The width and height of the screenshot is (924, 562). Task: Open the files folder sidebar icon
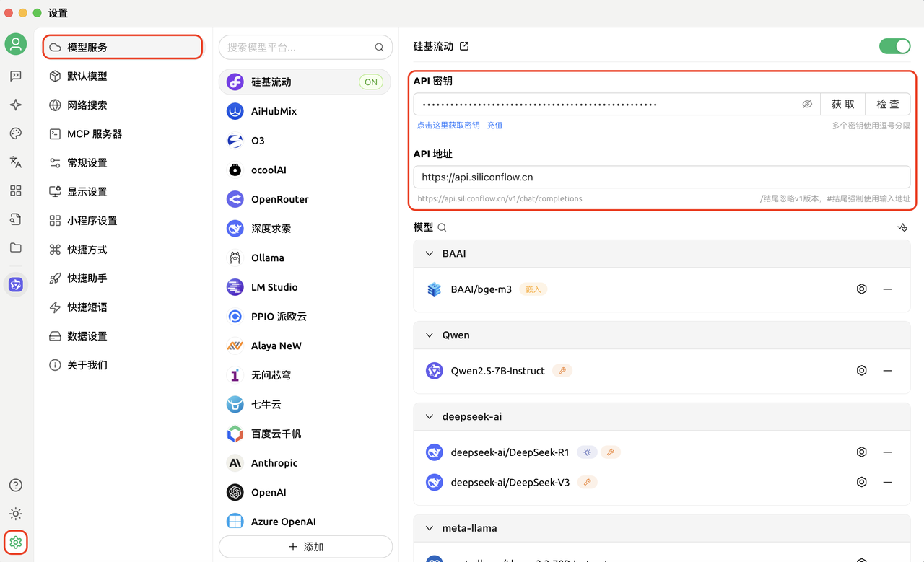16,247
